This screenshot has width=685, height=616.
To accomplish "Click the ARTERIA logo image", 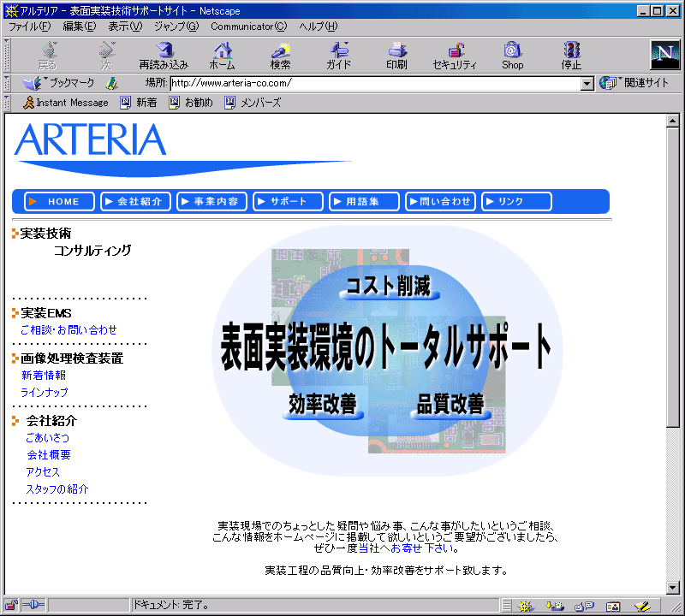I will 182,150.
